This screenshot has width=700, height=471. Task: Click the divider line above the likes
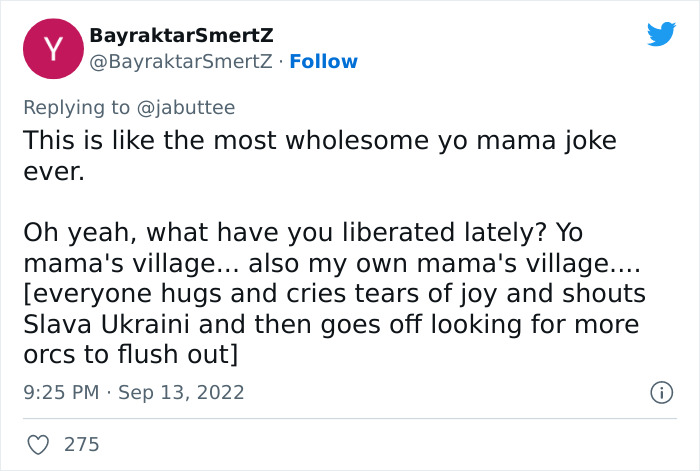click(350, 418)
